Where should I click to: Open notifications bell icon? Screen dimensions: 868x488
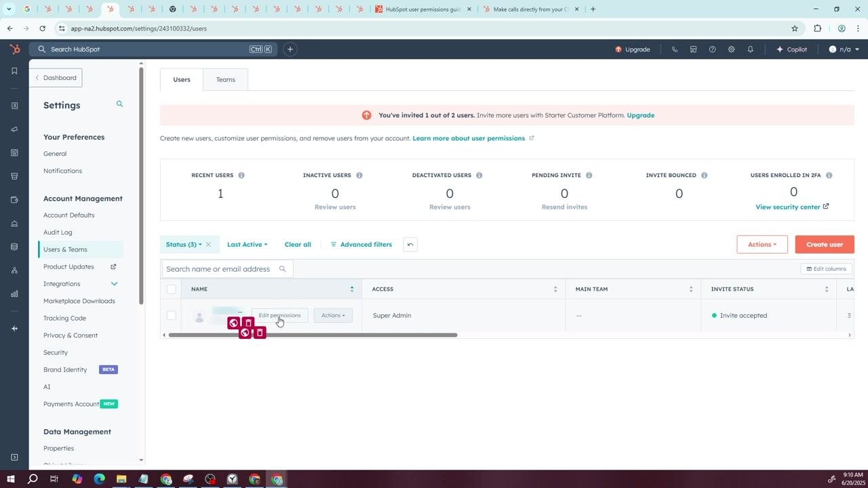(x=750, y=49)
